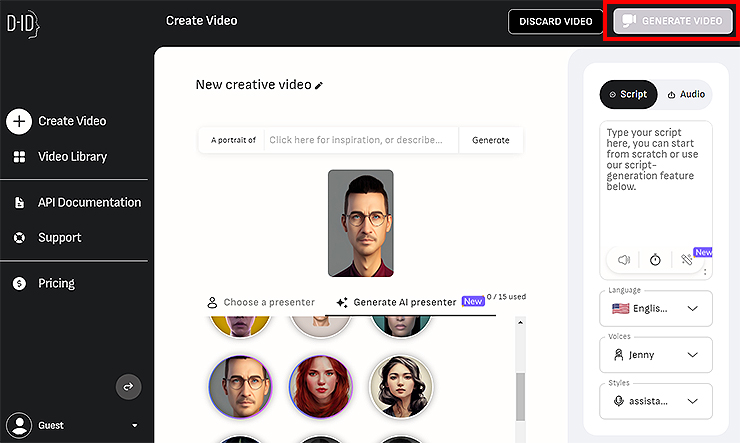This screenshot has width=740, height=443.
Task: Click the person icon in Voices field
Action: (618, 354)
